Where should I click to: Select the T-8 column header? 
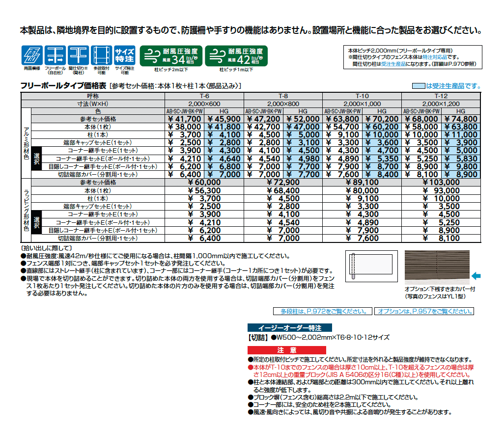click(283, 96)
